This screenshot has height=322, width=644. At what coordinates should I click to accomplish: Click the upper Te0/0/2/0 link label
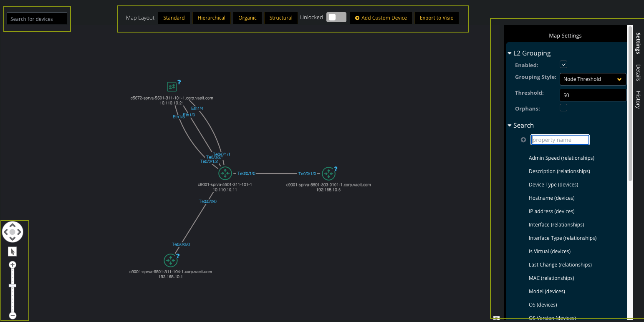pyautogui.click(x=207, y=201)
